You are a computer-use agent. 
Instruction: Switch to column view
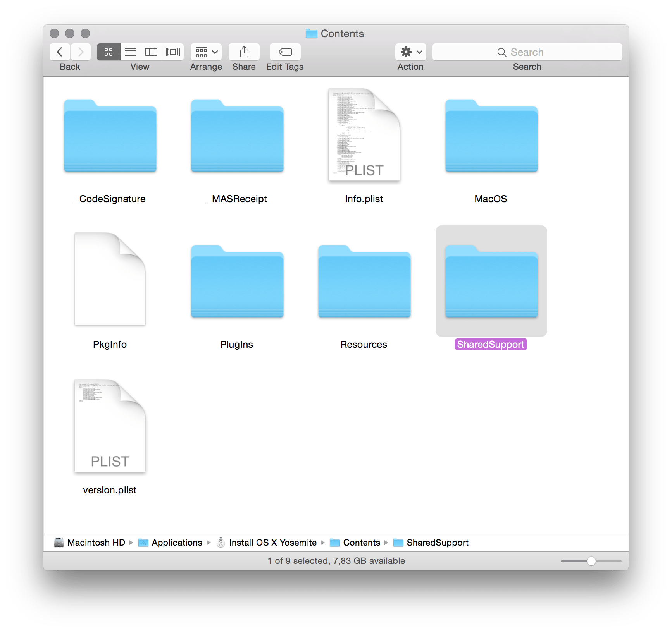(x=151, y=52)
